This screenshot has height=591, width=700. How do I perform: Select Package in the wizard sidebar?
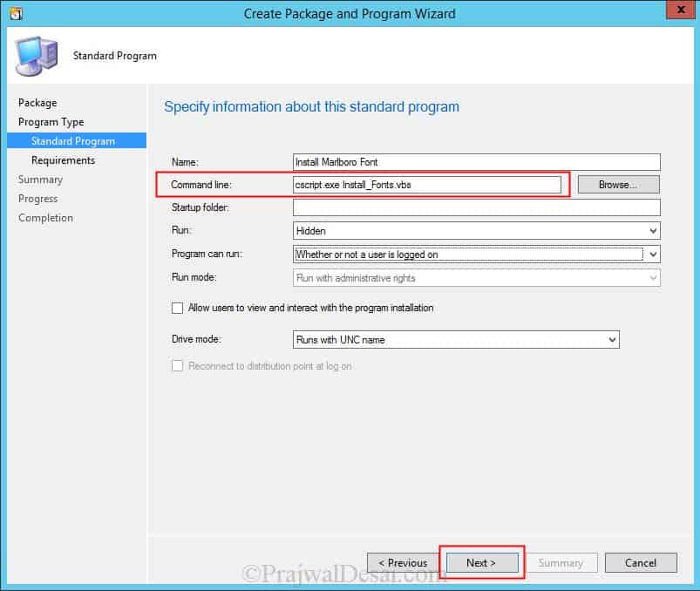click(39, 102)
